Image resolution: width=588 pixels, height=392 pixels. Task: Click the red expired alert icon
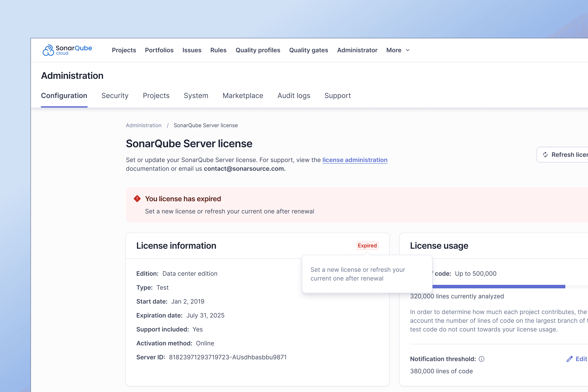click(x=137, y=199)
